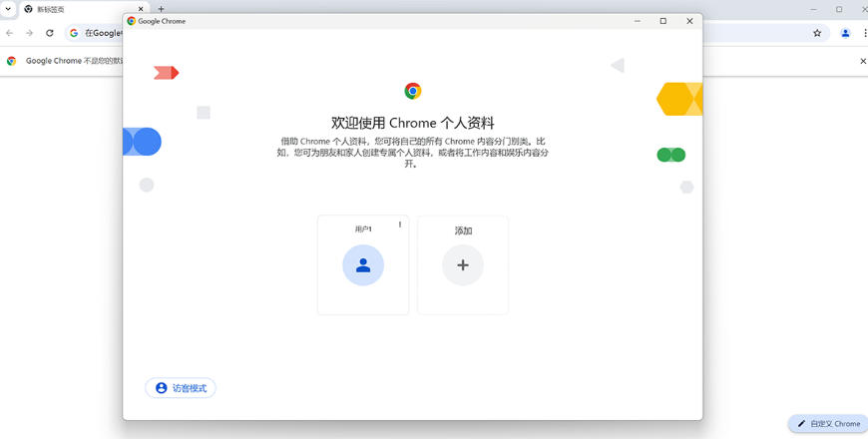Open the profile avatar in toolbar

[x=845, y=33]
